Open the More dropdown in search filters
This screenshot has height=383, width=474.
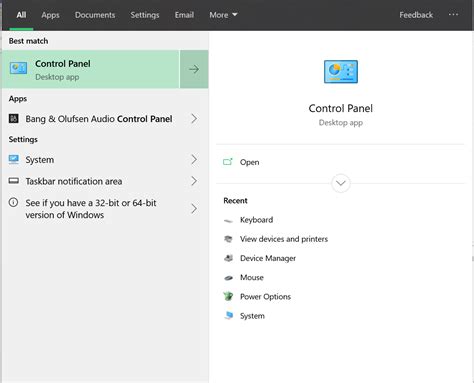tap(223, 15)
